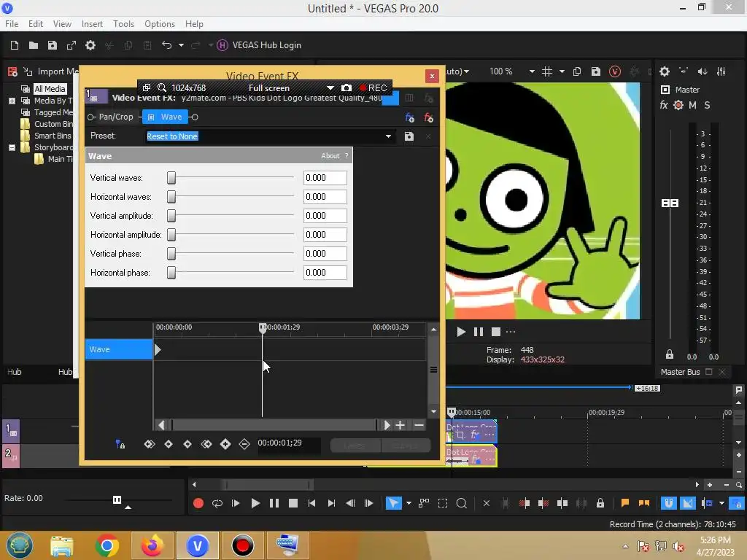This screenshot has height=560, width=747.
Task: Click the Horizontal phase value field
Action: pyautogui.click(x=325, y=273)
